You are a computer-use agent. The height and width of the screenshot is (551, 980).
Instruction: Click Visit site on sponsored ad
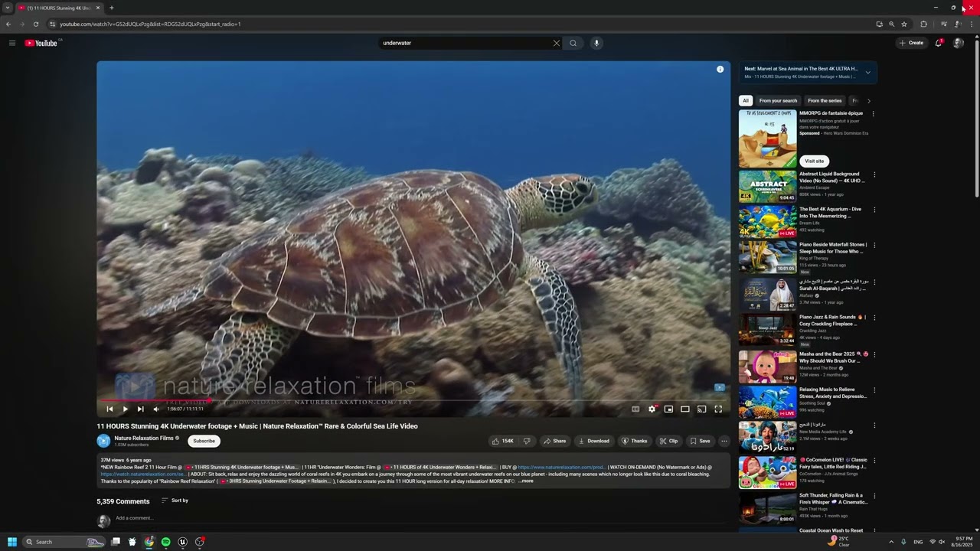tap(814, 161)
